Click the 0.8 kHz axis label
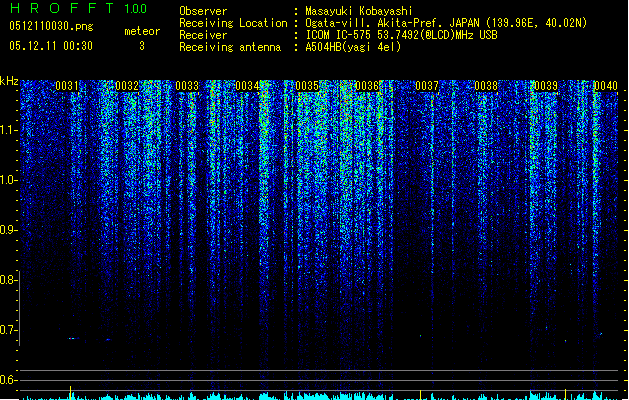The image size is (629, 400). point(8,280)
